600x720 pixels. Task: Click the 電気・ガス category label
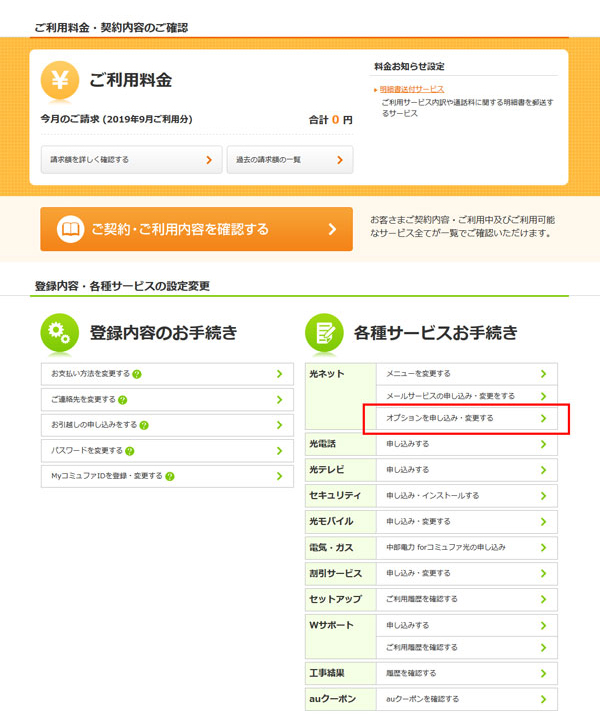coord(331,547)
